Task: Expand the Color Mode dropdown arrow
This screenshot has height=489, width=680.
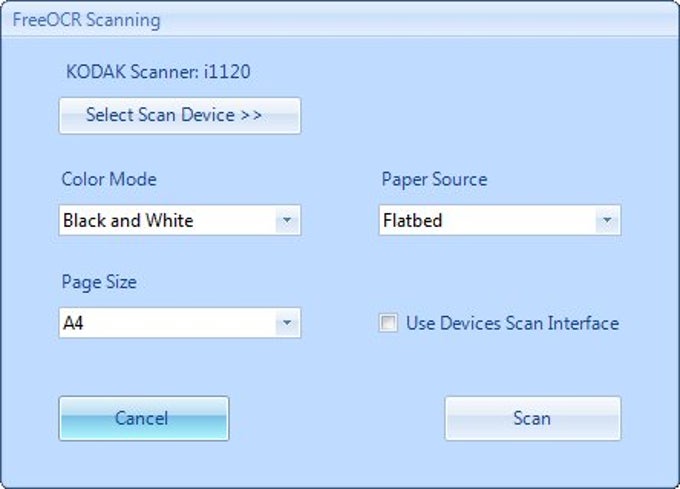Action: click(287, 220)
